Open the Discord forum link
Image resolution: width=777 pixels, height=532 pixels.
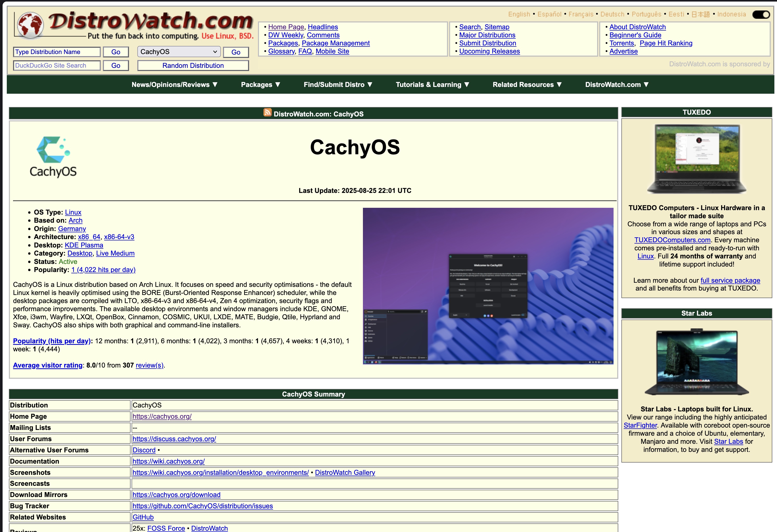(x=144, y=450)
